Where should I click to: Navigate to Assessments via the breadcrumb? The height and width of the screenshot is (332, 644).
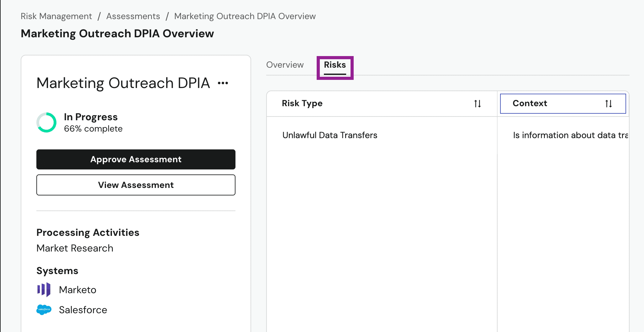tap(133, 16)
